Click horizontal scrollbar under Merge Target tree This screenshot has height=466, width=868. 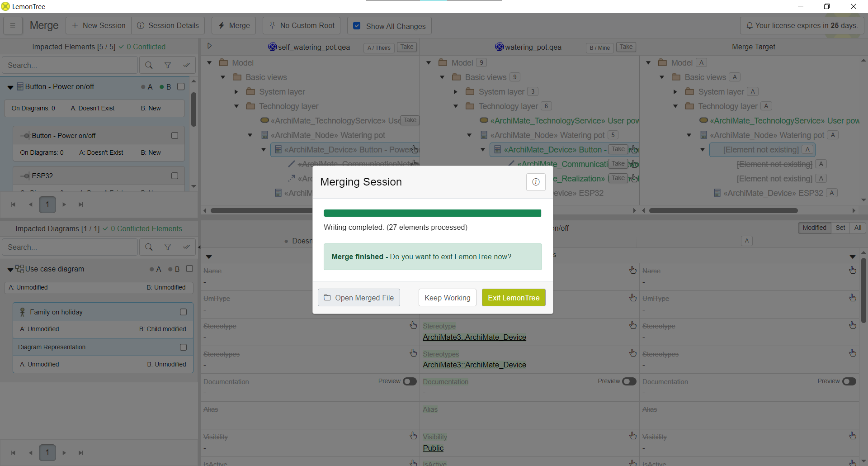pos(723,210)
